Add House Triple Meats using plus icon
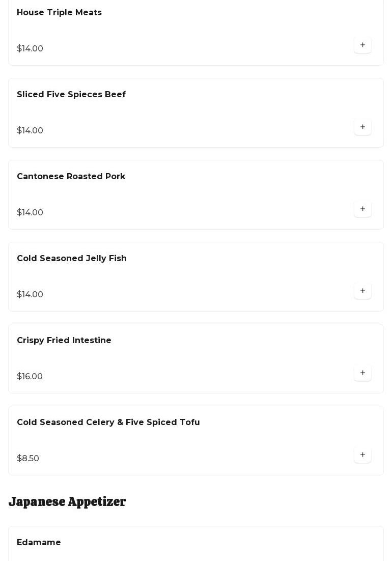Image resolution: width=392 pixels, height=561 pixels. [362, 45]
